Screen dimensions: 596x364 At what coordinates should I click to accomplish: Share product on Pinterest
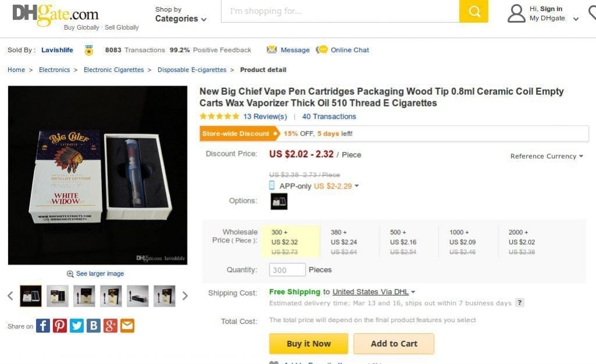click(60, 326)
